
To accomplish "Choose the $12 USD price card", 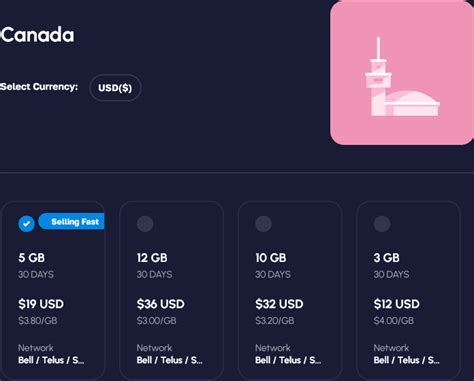I will (x=408, y=291).
